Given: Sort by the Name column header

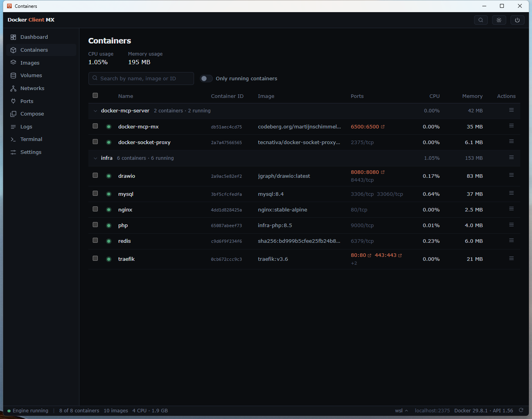Looking at the screenshot, I should click(126, 96).
